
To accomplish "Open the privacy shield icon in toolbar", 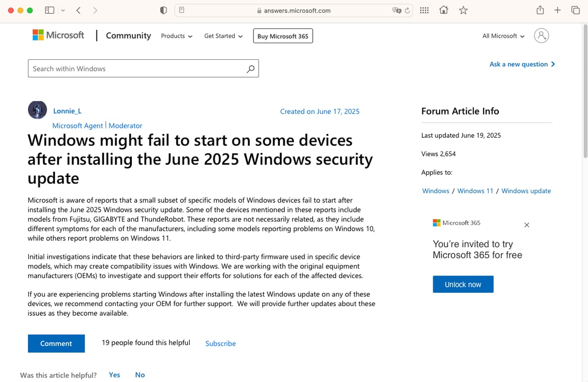I will (164, 10).
